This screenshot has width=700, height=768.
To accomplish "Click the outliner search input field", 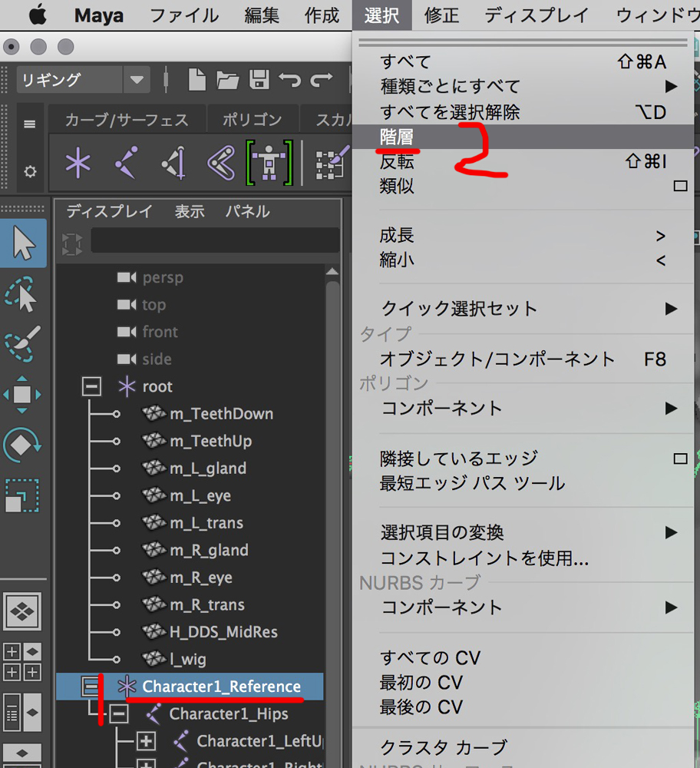I will tap(215, 240).
